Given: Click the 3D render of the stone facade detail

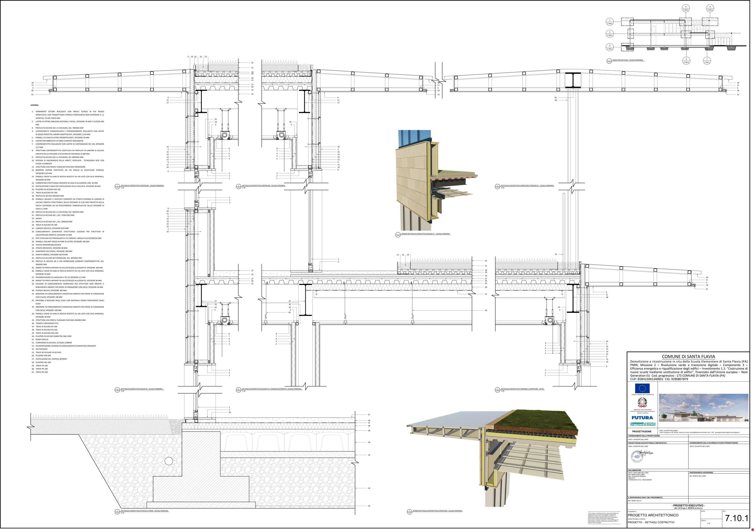Looking at the screenshot, I should pos(436,180).
